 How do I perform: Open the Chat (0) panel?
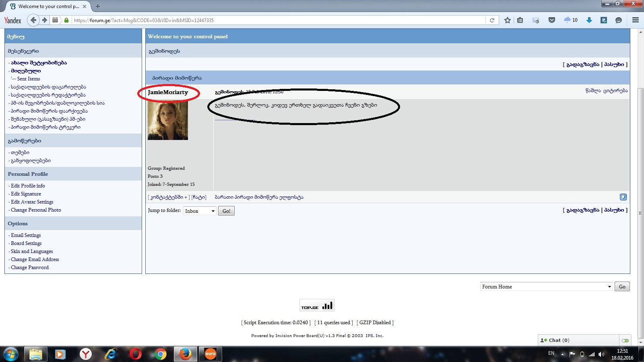578,340
